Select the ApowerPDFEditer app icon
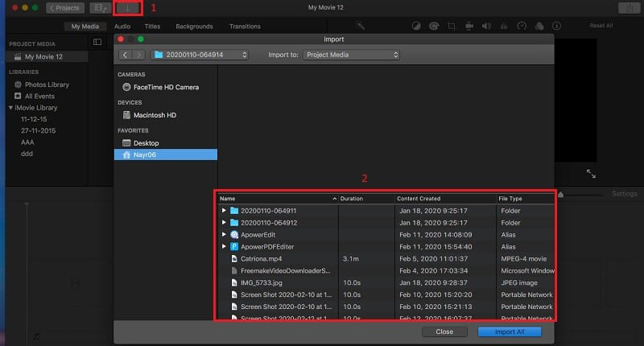Image resolution: width=644 pixels, height=346 pixels. (x=234, y=246)
